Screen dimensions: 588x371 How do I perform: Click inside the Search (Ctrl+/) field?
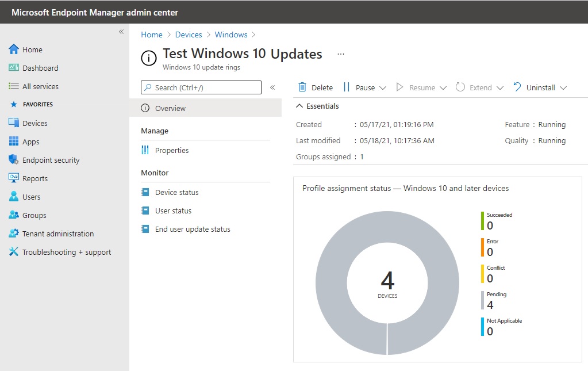[201, 87]
